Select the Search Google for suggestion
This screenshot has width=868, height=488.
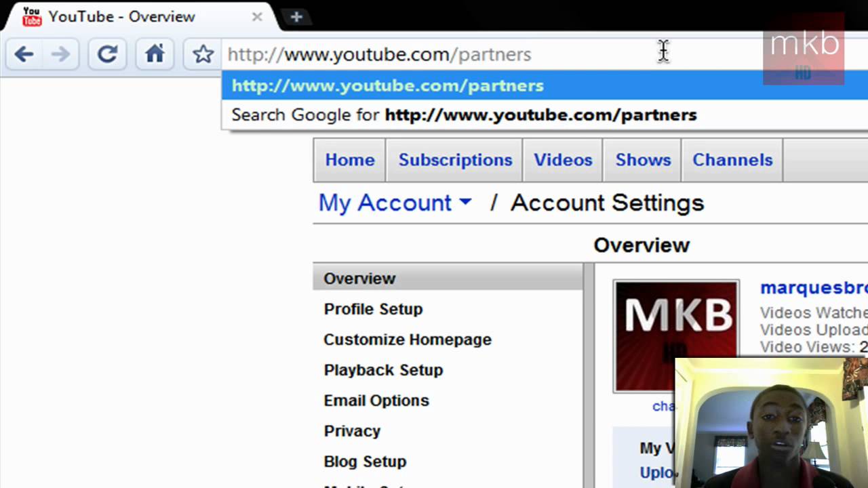545,115
